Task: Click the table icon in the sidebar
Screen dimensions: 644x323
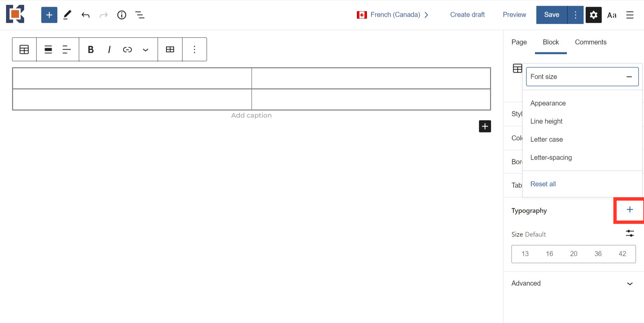Action: (518, 68)
